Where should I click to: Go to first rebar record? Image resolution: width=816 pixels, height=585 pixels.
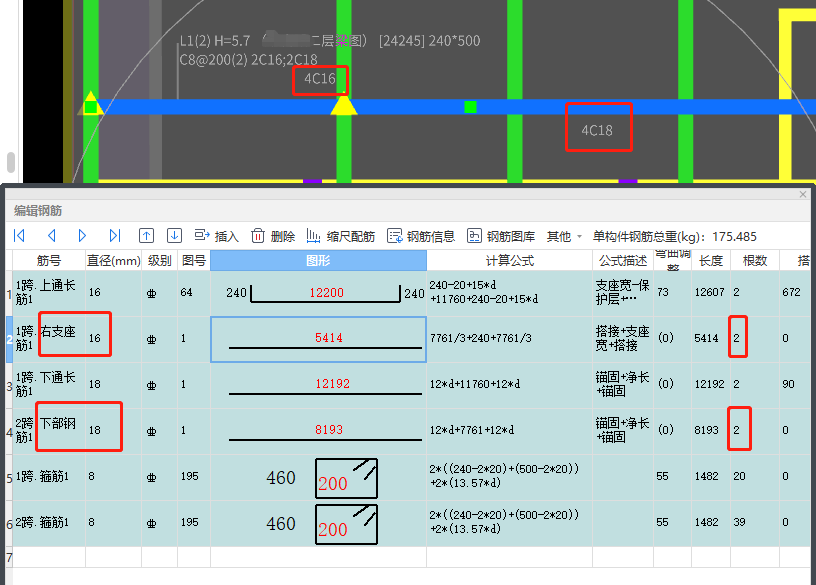[x=19, y=236]
